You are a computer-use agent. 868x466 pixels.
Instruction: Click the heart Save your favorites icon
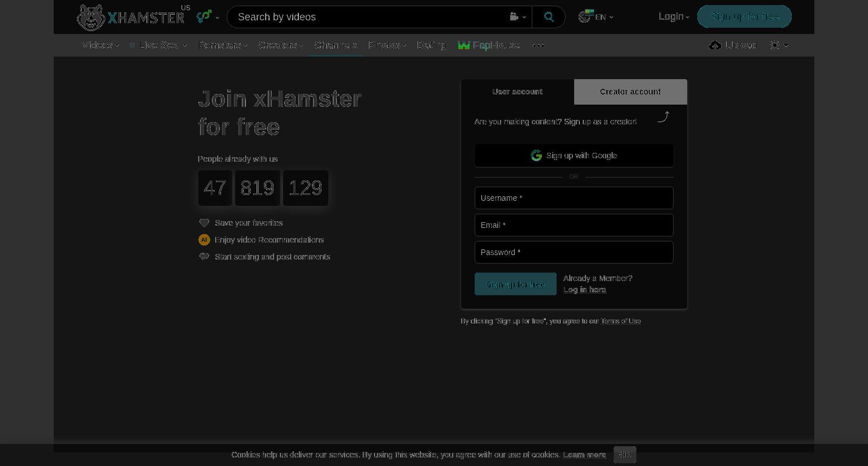pyautogui.click(x=204, y=223)
